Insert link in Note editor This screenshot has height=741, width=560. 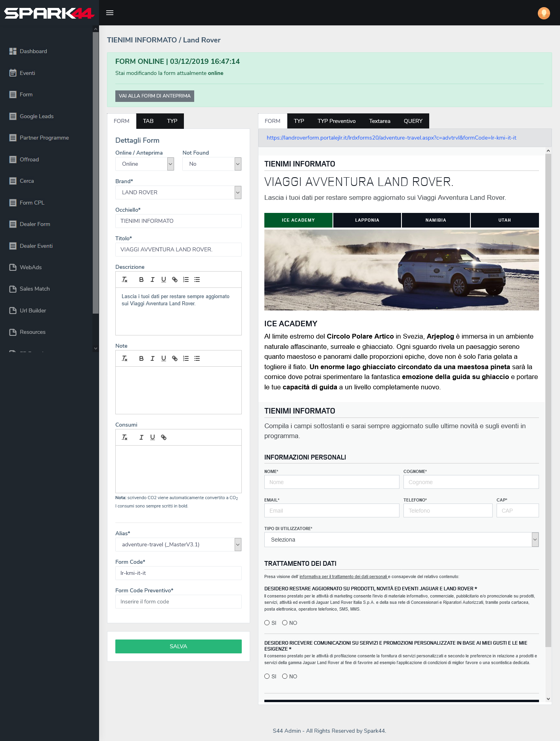coord(174,358)
